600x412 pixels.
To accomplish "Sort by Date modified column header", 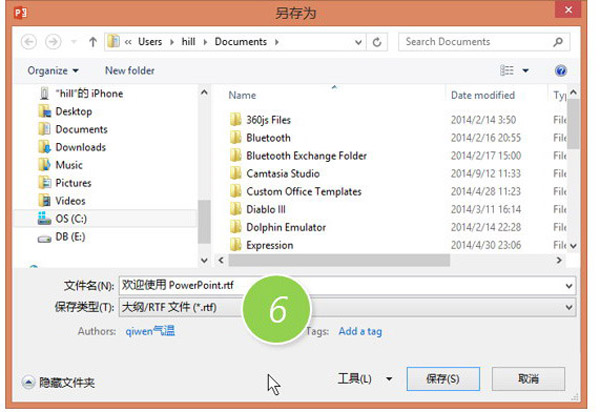I will pos(483,95).
